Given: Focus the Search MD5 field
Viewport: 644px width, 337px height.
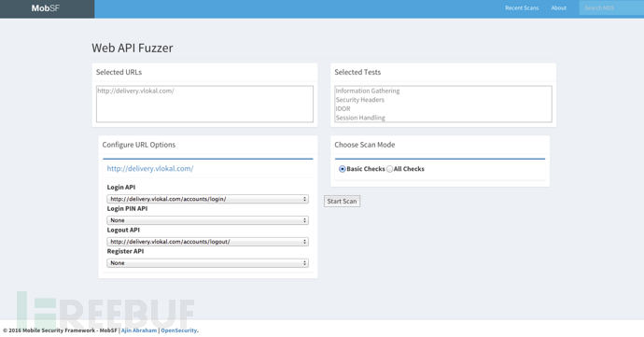Looking at the screenshot, I should point(611,7).
